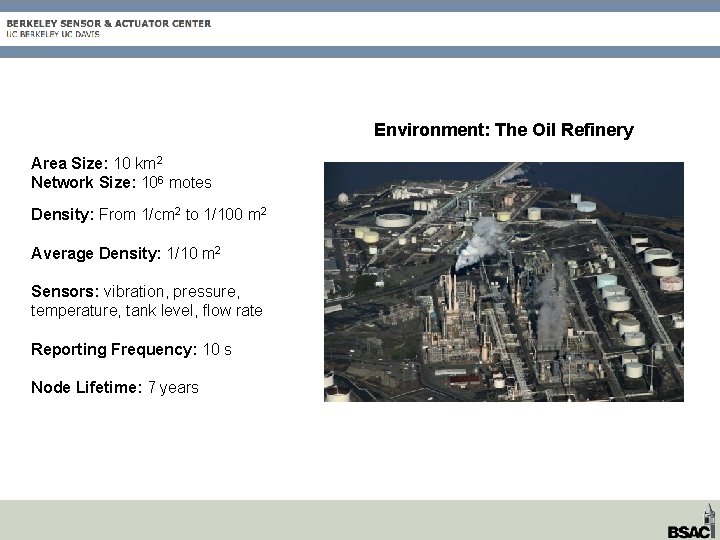The image size is (720, 540).
Task: Click the 'Average Density: 1/10 m²' line
Action: click(125, 253)
